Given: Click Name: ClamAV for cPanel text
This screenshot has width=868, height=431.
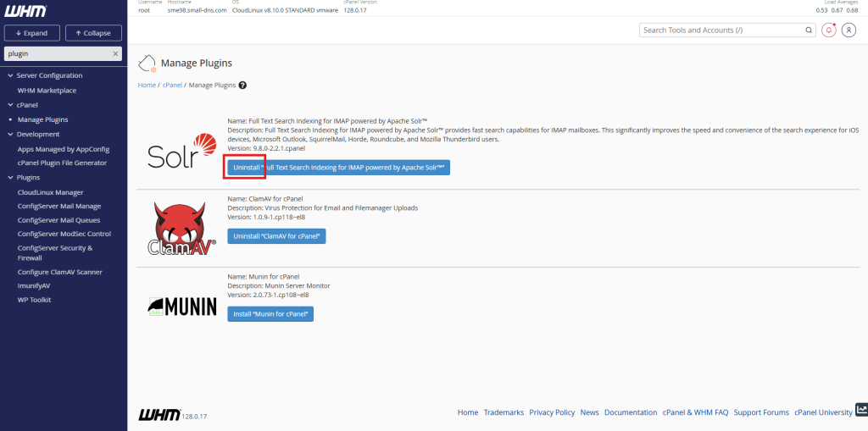Looking at the screenshot, I should click(x=265, y=199).
